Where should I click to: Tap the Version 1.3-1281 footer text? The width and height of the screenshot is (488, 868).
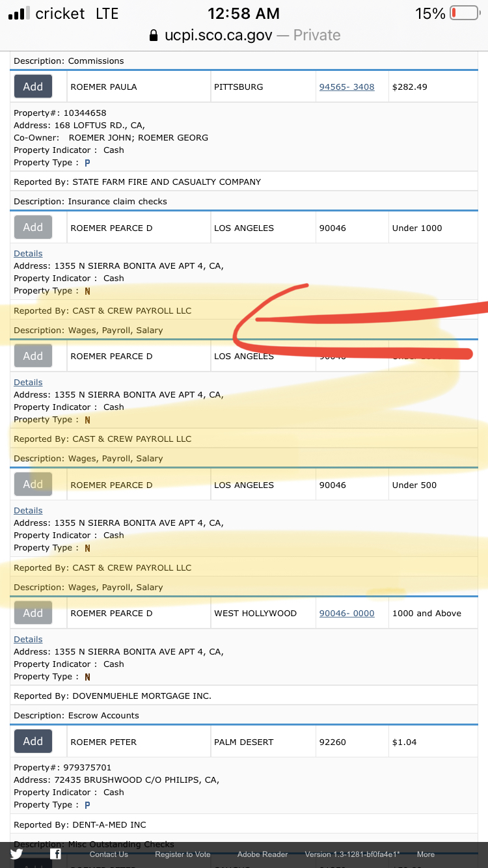352,854
